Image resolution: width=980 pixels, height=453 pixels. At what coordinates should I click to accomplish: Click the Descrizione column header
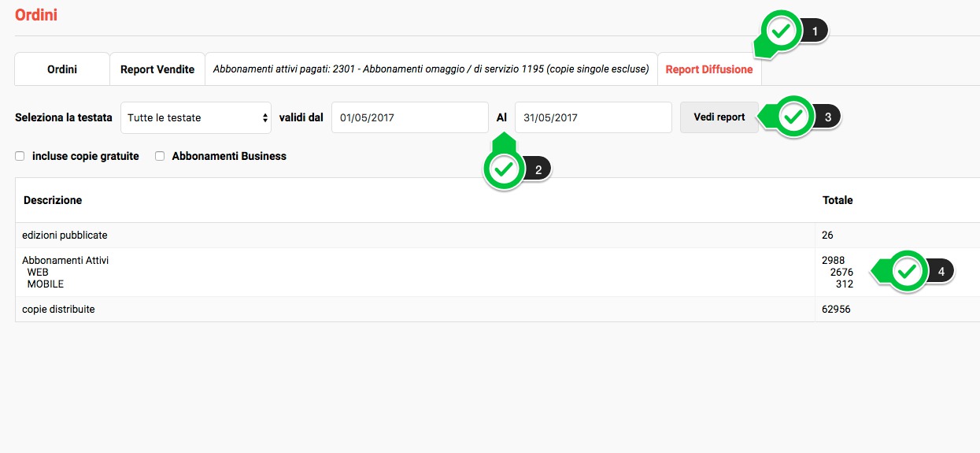click(x=53, y=200)
